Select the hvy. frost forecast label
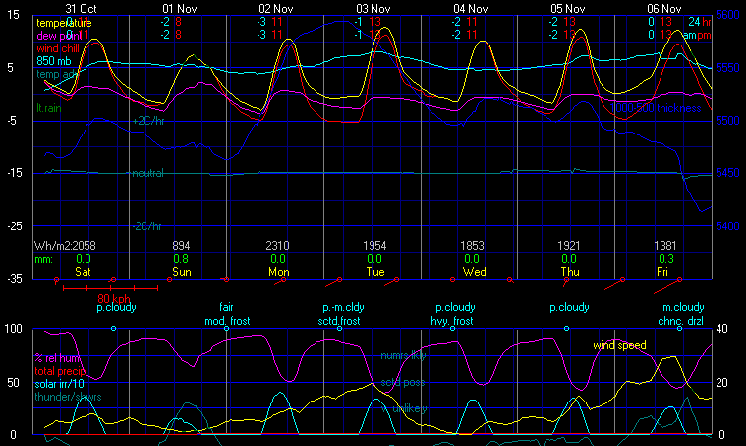 [x=452, y=321]
